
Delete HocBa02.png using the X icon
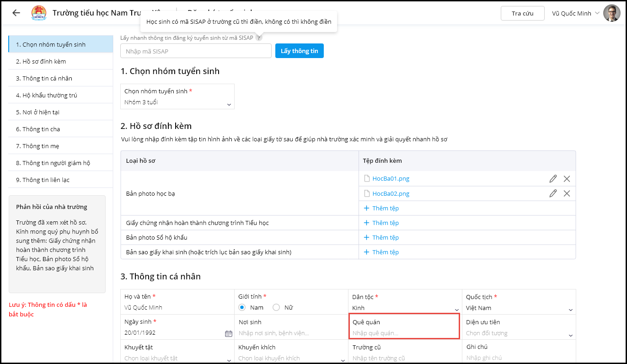[x=567, y=193]
